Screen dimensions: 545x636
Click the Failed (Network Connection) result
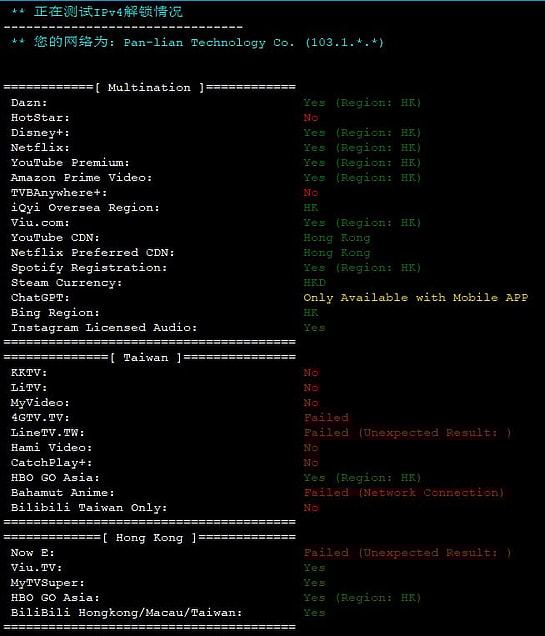[x=404, y=492]
